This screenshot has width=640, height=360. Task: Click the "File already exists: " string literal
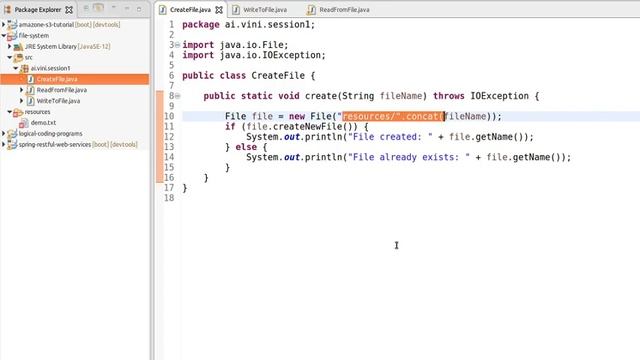(x=409, y=157)
